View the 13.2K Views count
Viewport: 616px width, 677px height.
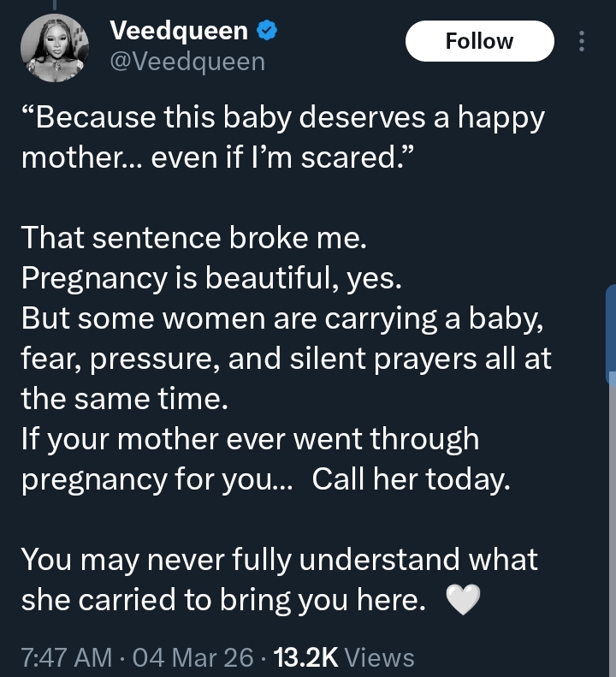(346, 657)
